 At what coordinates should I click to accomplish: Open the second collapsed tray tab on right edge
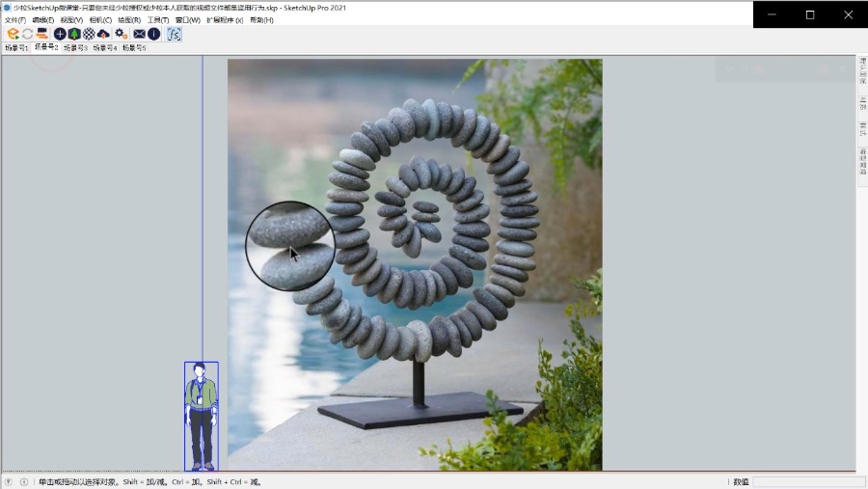pyautogui.click(x=862, y=103)
